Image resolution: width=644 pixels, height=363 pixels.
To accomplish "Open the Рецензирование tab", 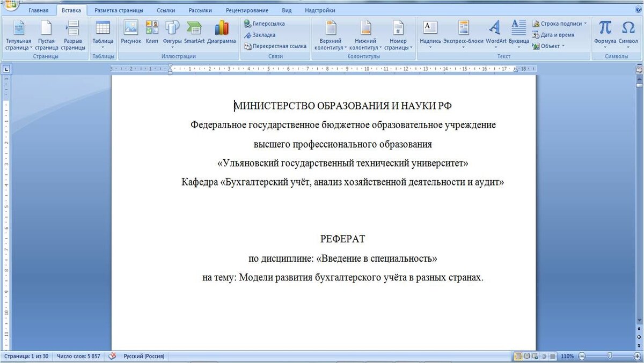I will pyautogui.click(x=247, y=10).
